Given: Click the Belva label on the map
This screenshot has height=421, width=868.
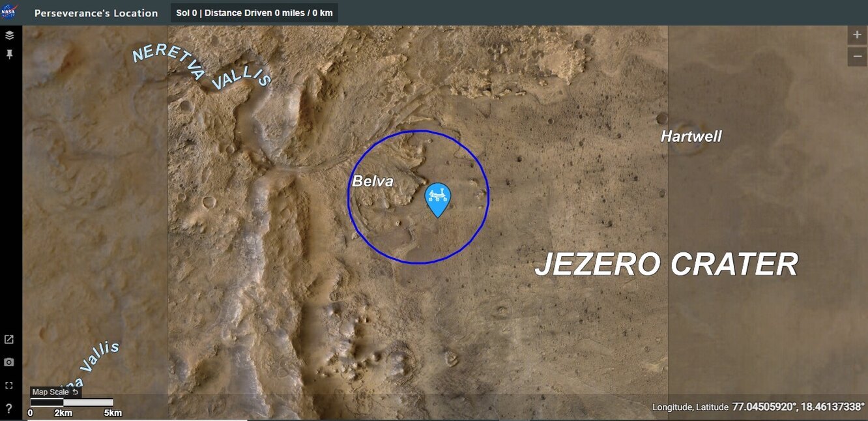Looking at the screenshot, I should coord(373,181).
